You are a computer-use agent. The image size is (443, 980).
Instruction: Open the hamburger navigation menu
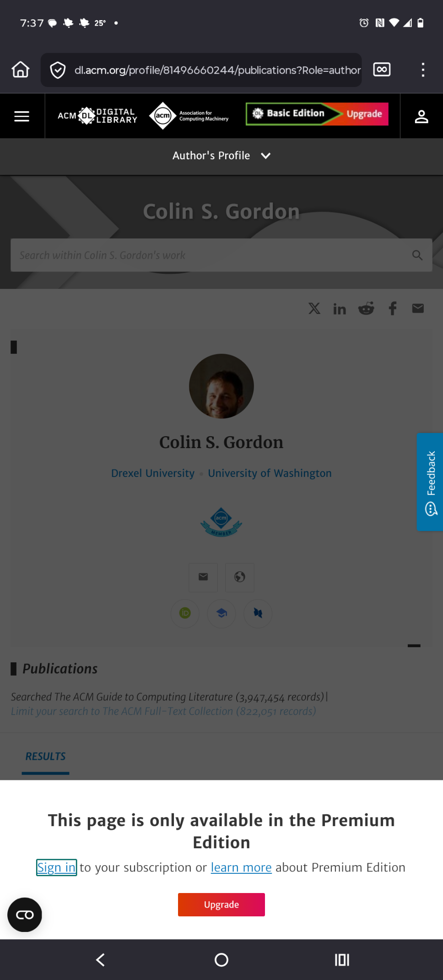22,116
